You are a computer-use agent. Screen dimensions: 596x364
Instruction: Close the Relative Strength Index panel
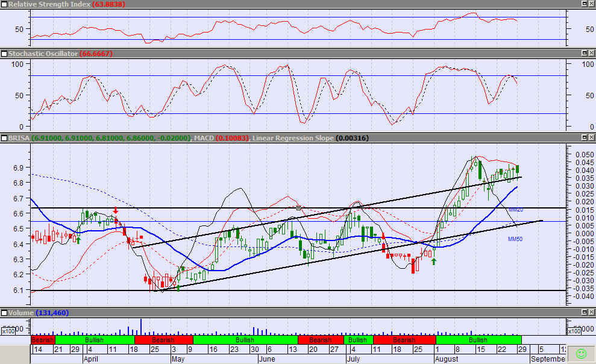591,4
